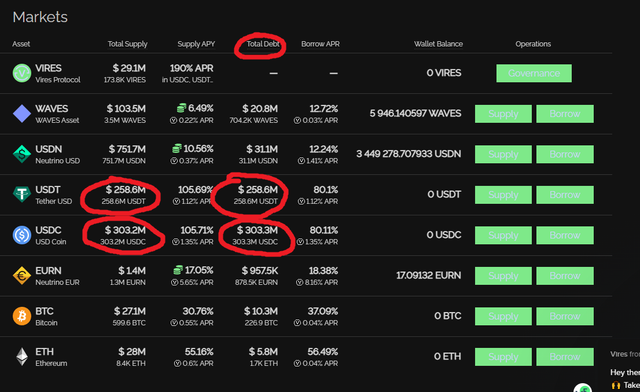The height and width of the screenshot is (392, 640).
Task: Click the Borrow APR column header
Action: click(320, 44)
